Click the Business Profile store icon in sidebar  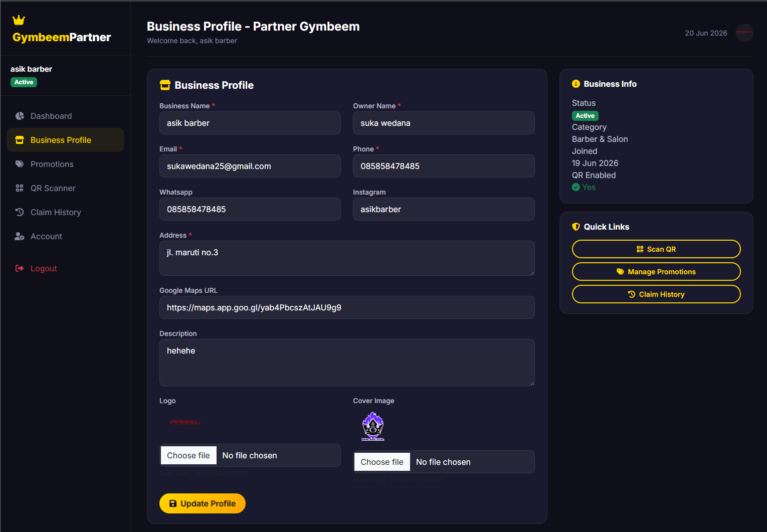coord(20,140)
